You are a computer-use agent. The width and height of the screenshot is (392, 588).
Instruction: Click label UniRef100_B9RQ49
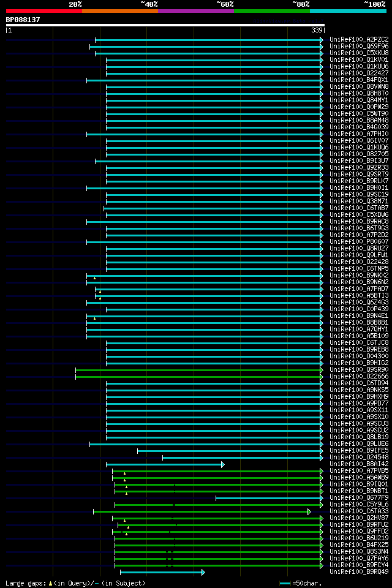359,573
